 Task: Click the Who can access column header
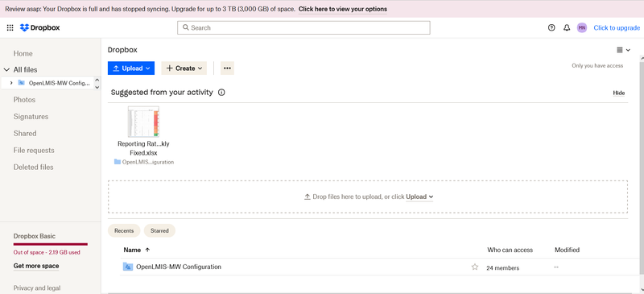click(x=510, y=250)
